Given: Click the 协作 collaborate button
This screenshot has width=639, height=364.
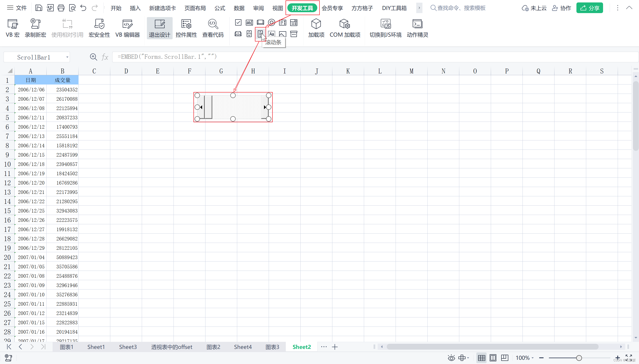Looking at the screenshot, I should tap(562, 8).
